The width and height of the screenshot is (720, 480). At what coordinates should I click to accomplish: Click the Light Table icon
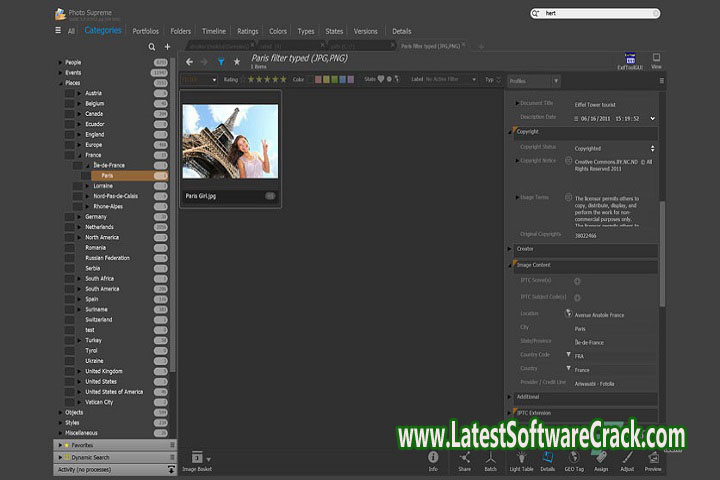click(x=522, y=459)
